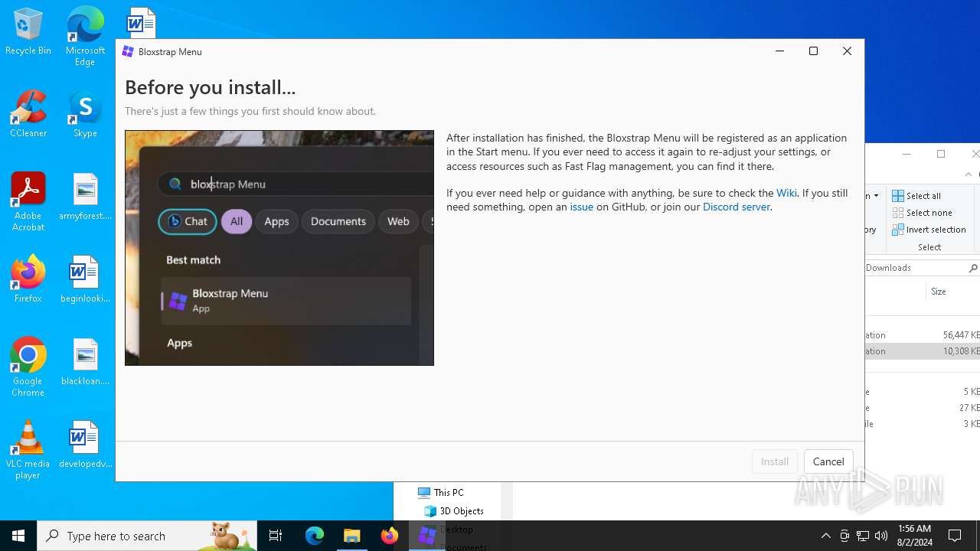Image resolution: width=980 pixels, height=551 pixels.
Task: Open the GitHub issue link
Action: pos(581,207)
